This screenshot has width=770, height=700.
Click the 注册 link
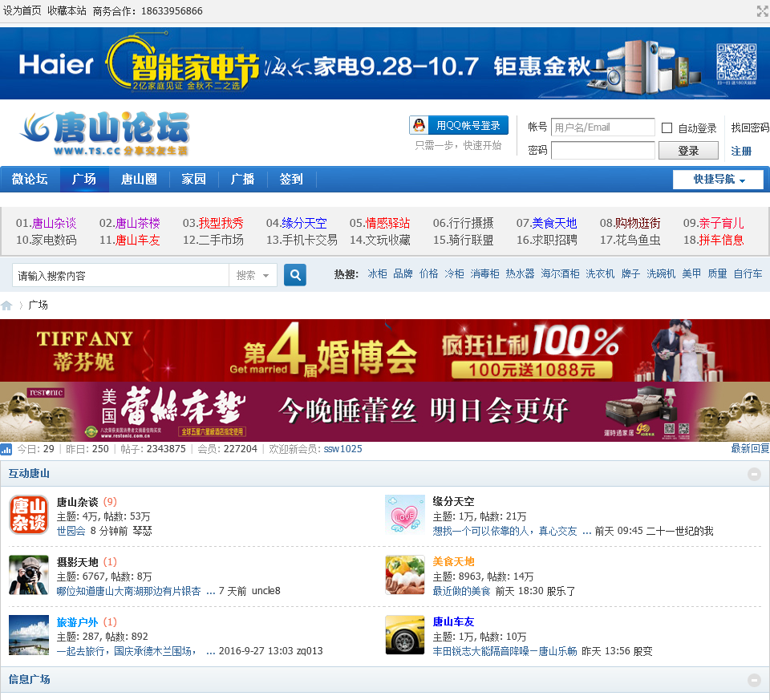coord(741,151)
